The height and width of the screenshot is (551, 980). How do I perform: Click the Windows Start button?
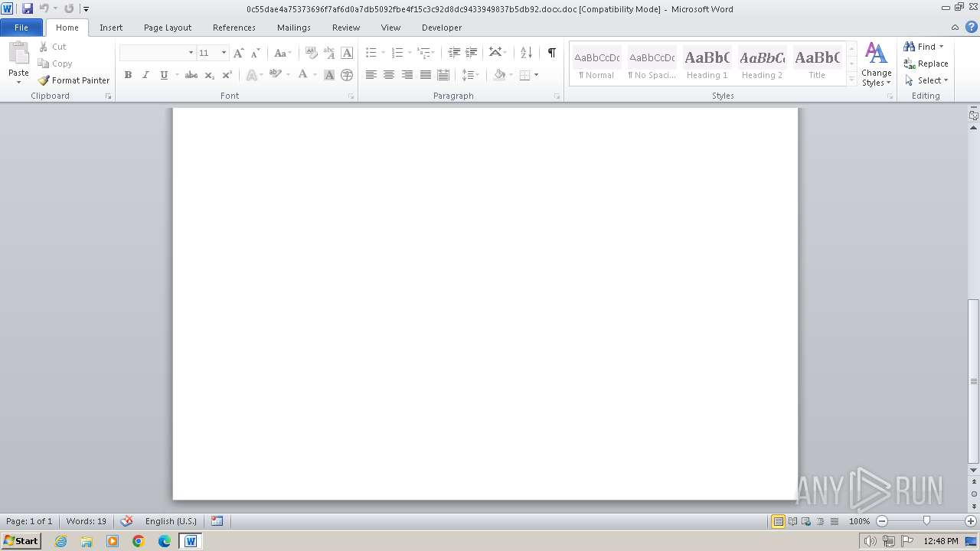(21, 541)
